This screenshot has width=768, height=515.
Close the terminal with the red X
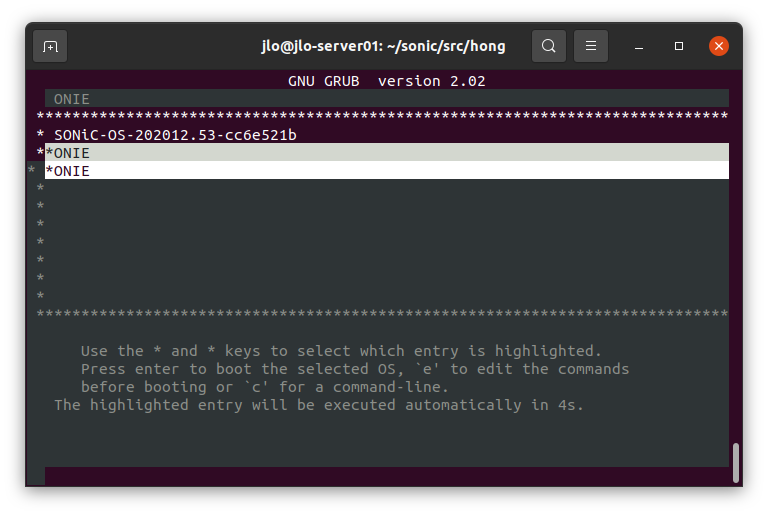point(718,46)
